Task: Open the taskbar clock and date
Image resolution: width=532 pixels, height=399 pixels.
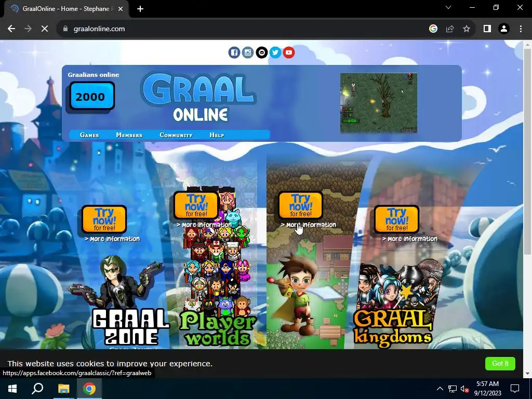Action: coord(487,389)
